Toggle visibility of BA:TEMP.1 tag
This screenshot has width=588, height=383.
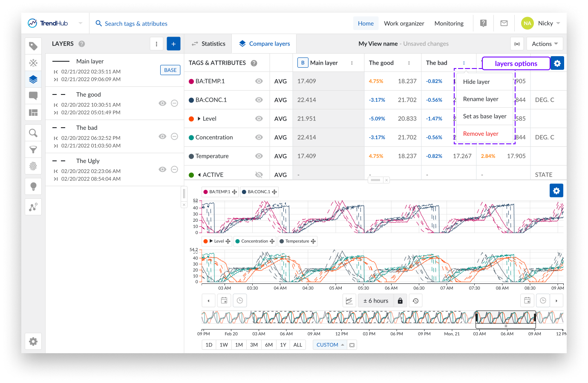coord(259,81)
